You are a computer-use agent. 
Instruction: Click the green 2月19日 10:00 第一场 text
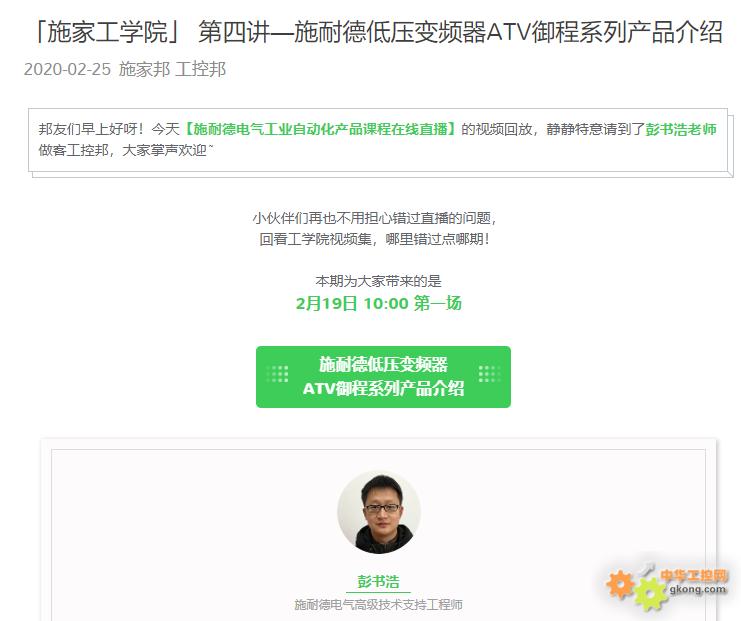379,303
